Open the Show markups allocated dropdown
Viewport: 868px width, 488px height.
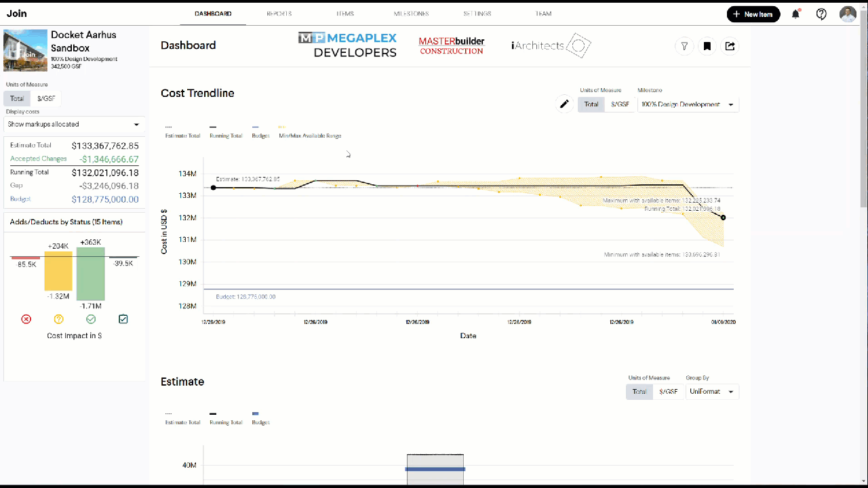pos(73,125)
